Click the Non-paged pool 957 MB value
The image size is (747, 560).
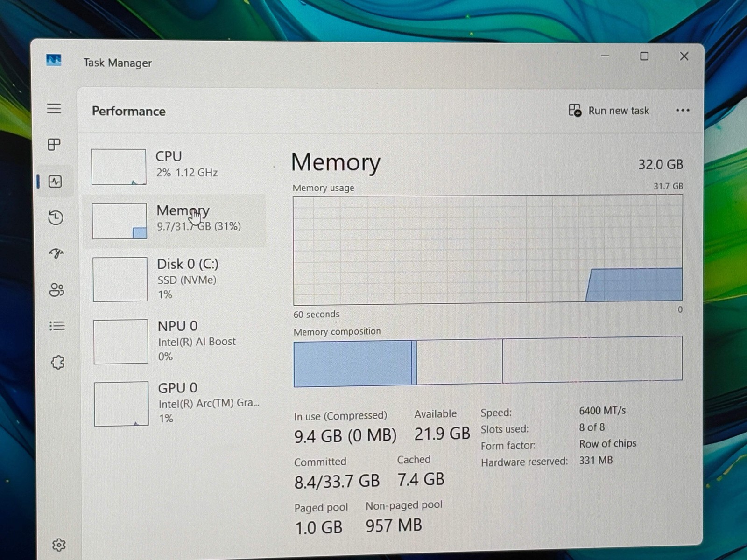coord(394,525)
